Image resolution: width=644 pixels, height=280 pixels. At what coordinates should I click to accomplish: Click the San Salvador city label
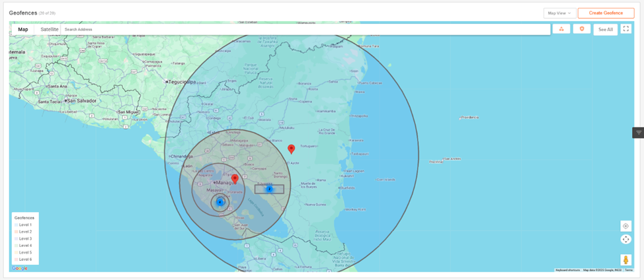click(x=81, y=100)
